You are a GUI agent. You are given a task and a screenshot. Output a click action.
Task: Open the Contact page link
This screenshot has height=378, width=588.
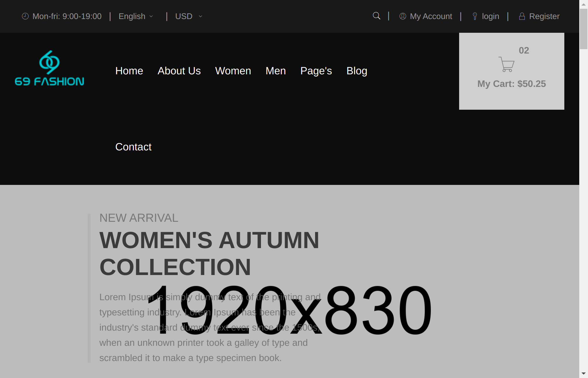tap(133, 147)
